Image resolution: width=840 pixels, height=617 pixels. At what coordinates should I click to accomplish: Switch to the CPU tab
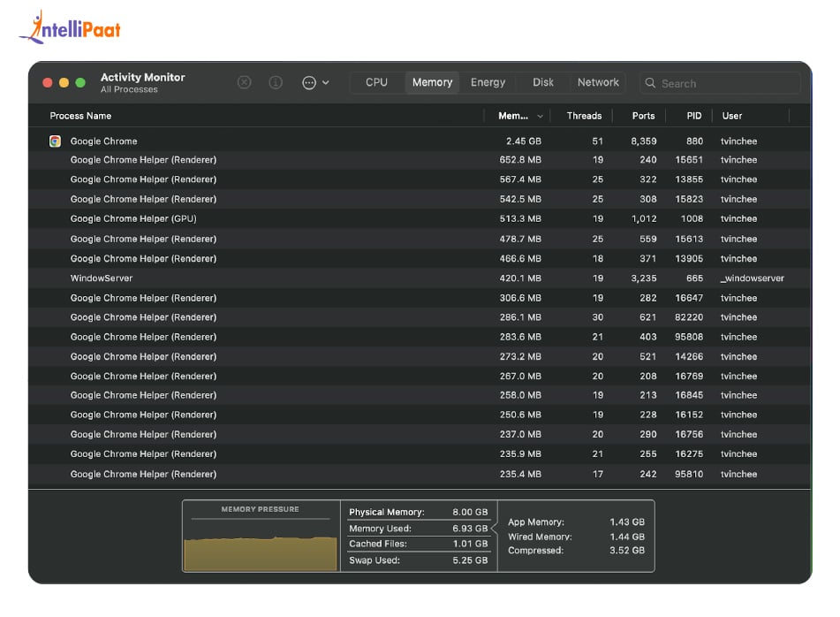(376, 82)
